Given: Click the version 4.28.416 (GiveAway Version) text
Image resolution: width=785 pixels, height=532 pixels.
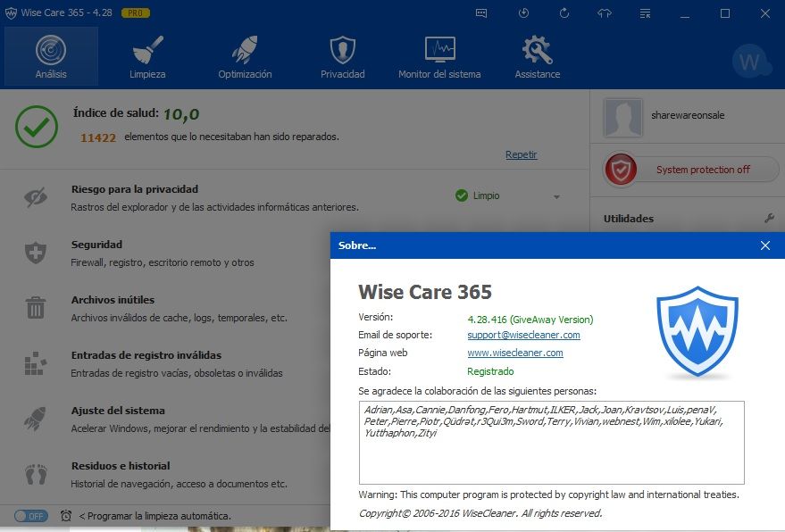Looking at the screenshot, I should point(530,320).
